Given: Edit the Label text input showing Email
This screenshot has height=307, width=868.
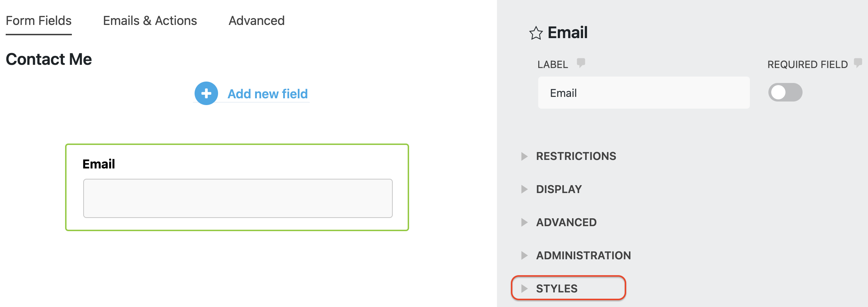Looking at the screenshot, I should pyautogui.click(x=644, y=93).
